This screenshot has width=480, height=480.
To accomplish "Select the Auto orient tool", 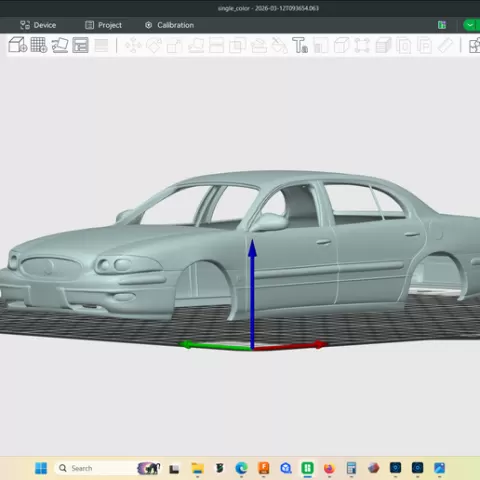I will 60,45.
